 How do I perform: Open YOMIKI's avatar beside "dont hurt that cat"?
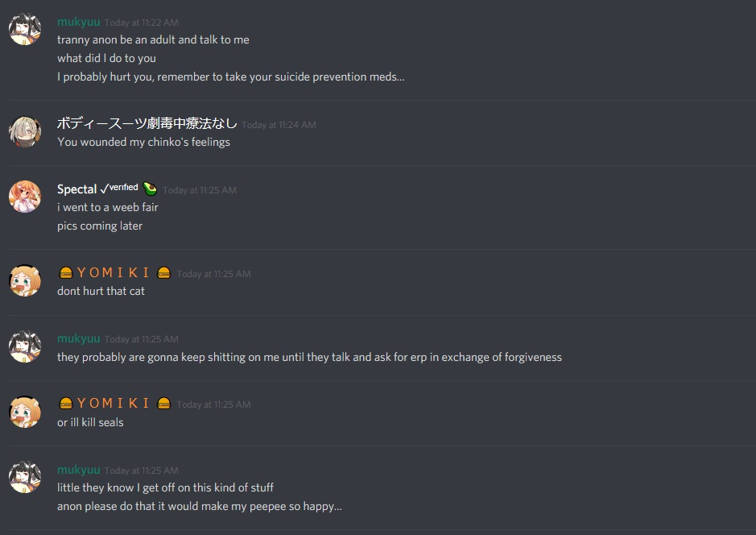(25, 280)
